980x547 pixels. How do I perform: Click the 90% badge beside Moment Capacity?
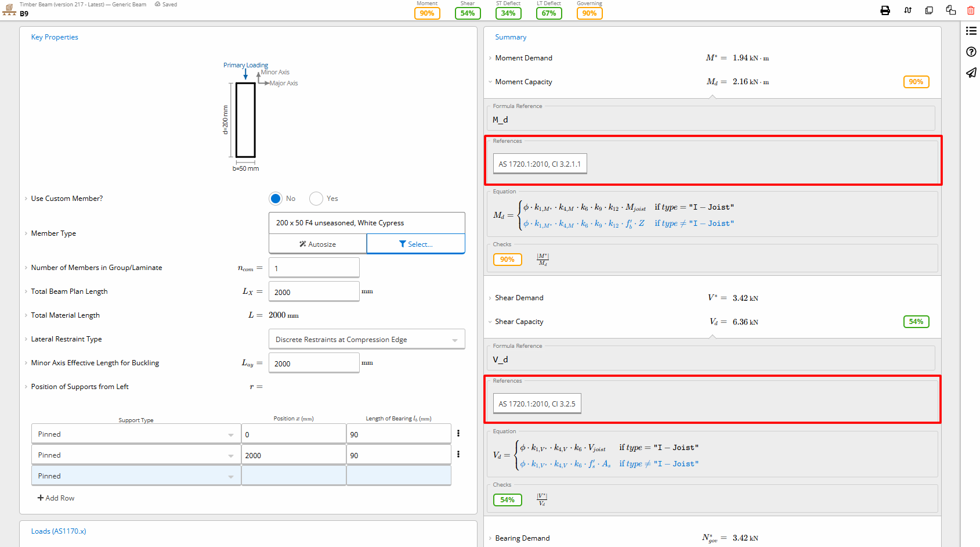pos(916,82)
